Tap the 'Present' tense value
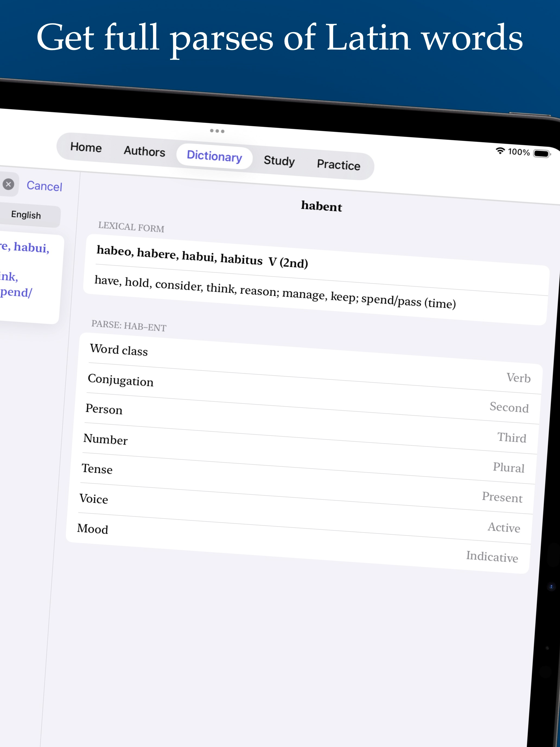This screenshot has width=560, height=747. (502, 498)
